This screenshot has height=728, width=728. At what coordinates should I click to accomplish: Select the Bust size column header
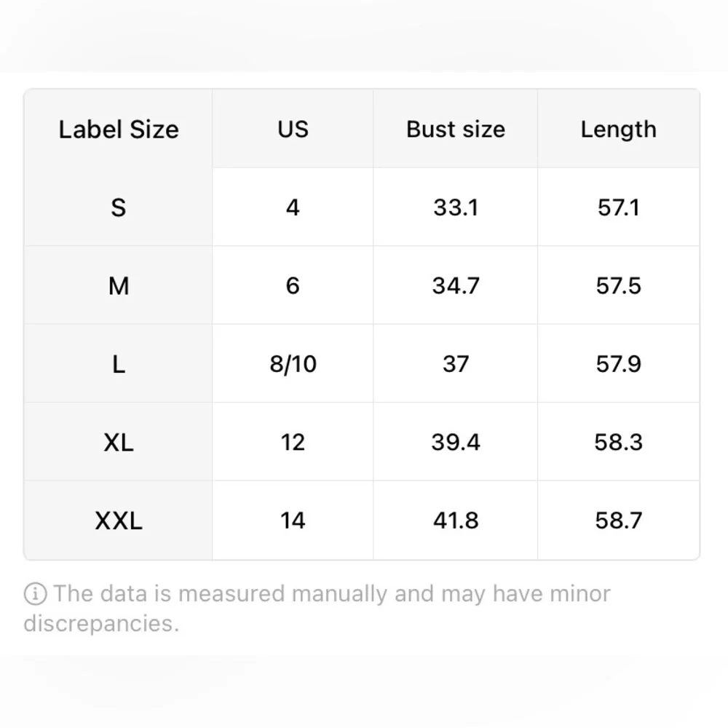[456, 130]
